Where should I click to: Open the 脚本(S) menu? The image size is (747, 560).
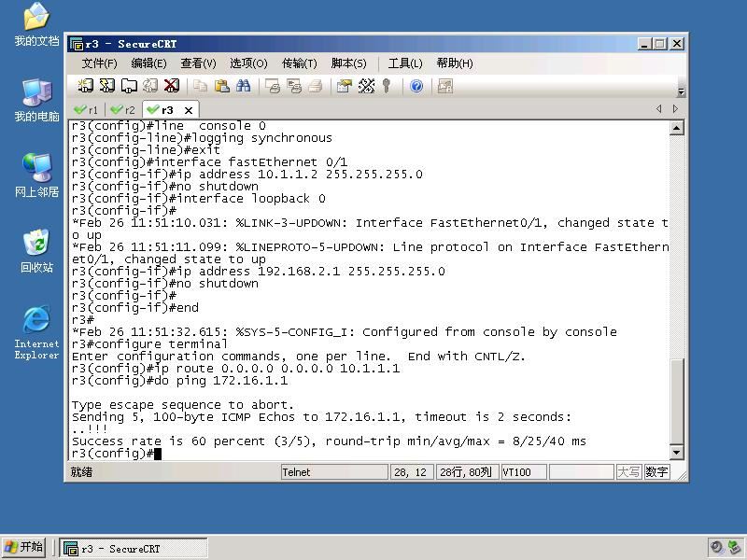point(348,63)
